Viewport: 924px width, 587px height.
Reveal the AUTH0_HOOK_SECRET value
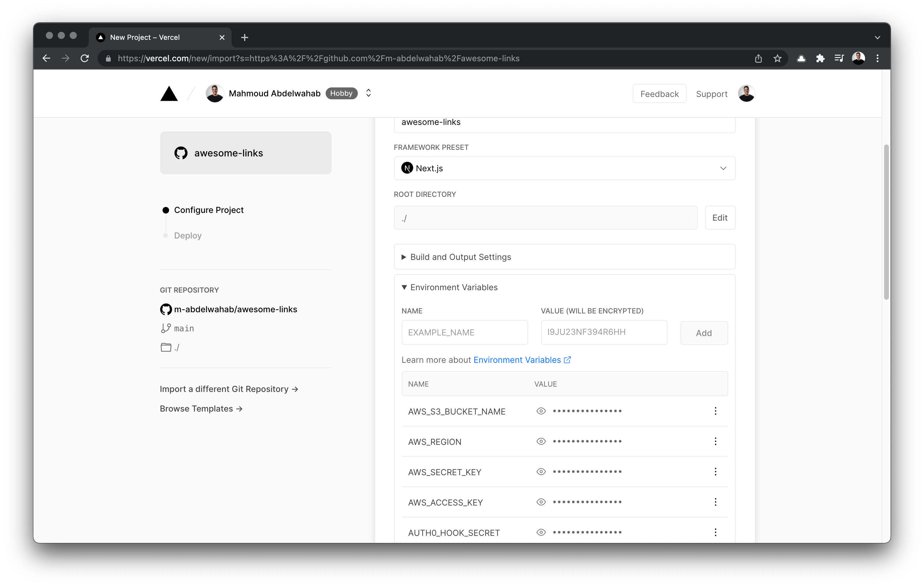point(541,532)
